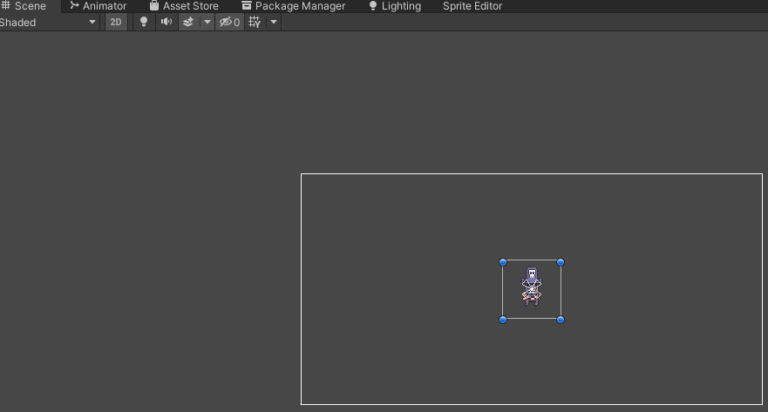The image size is (768, 412).
Task: Toggle scene audio speaker icon
Action: (167, 22)
